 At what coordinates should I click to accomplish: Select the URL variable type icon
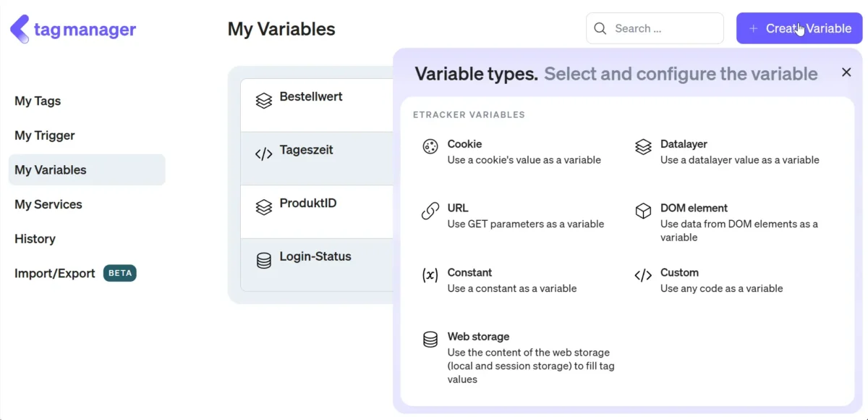pyautogui.click(x=430, y=211)
